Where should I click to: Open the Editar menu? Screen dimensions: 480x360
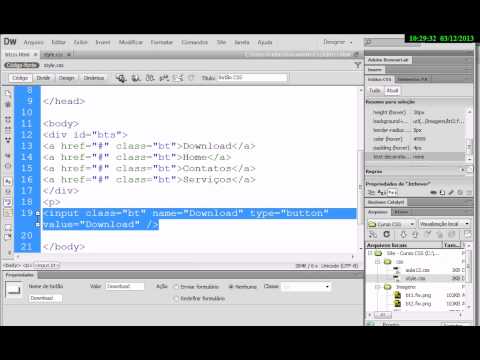tap(58, 42)
